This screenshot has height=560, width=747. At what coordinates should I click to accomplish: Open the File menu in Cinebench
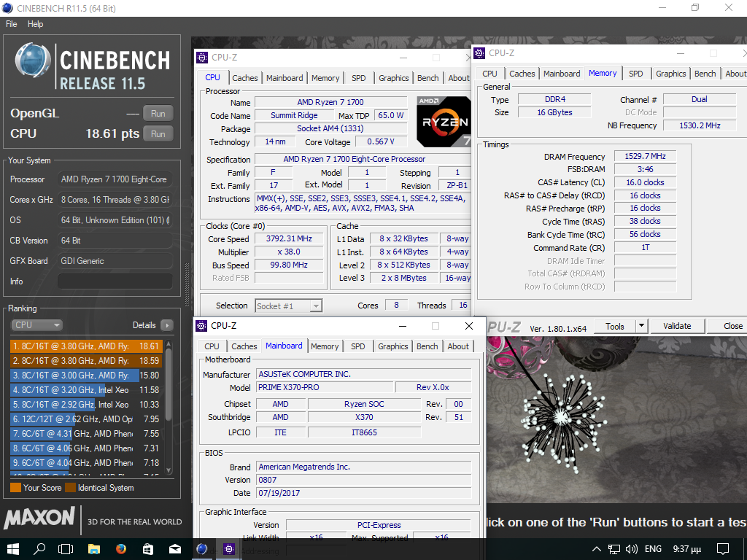[11, 24]
